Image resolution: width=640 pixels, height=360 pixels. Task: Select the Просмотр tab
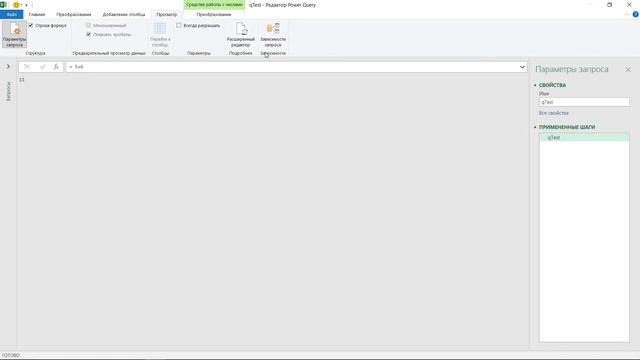point(167,14)
